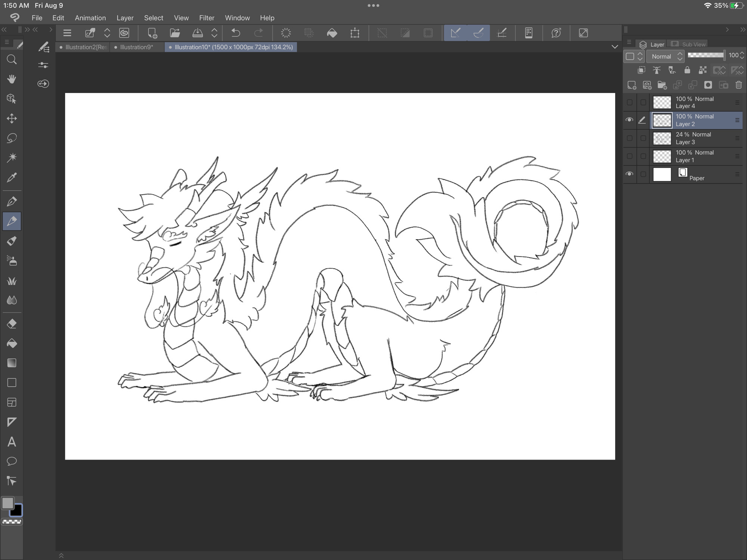Select the Zoom magnifier tool
747x560 pixels.
click(12, 59)
